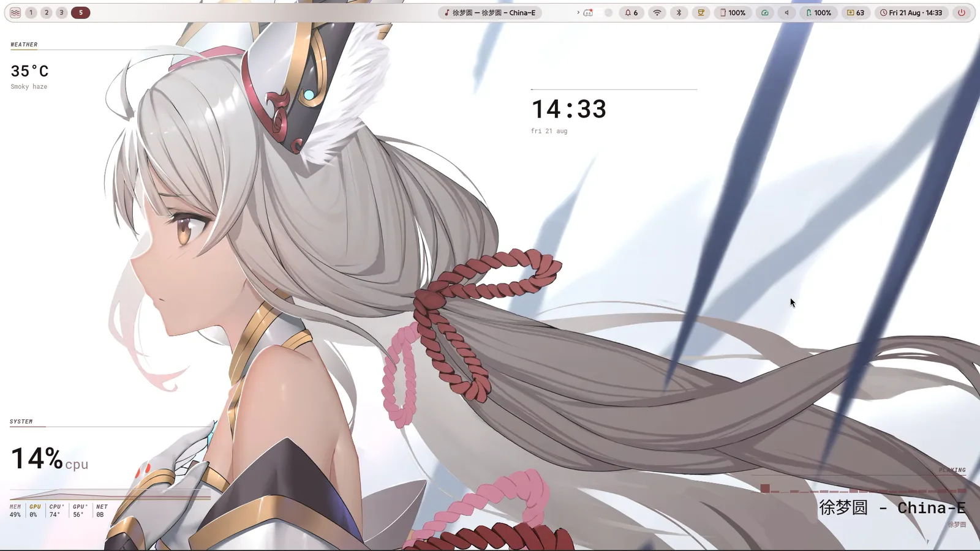Select the CPU temperature 74° stat
980x551 pixels.
56,511
